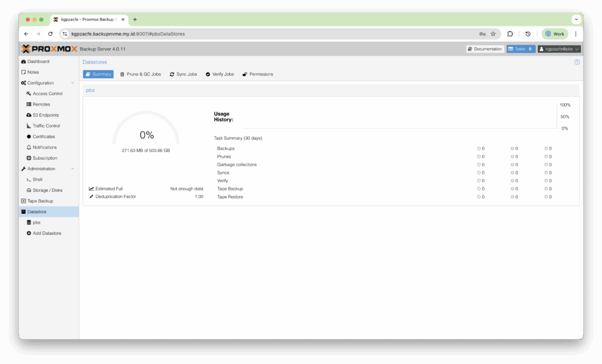
Task: Click the help question mark icon
Action: pos(577,62)
